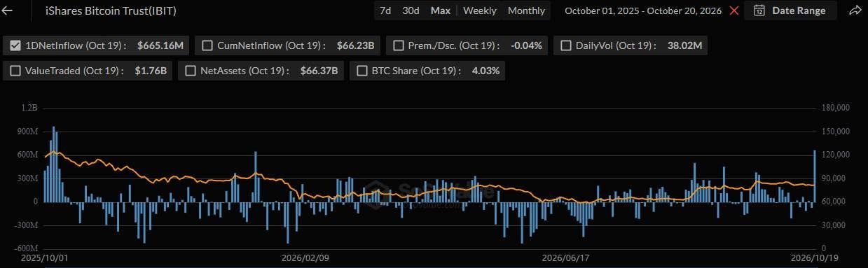
Task: Switch to Weekly interval
Action: (x=480, y=10)
